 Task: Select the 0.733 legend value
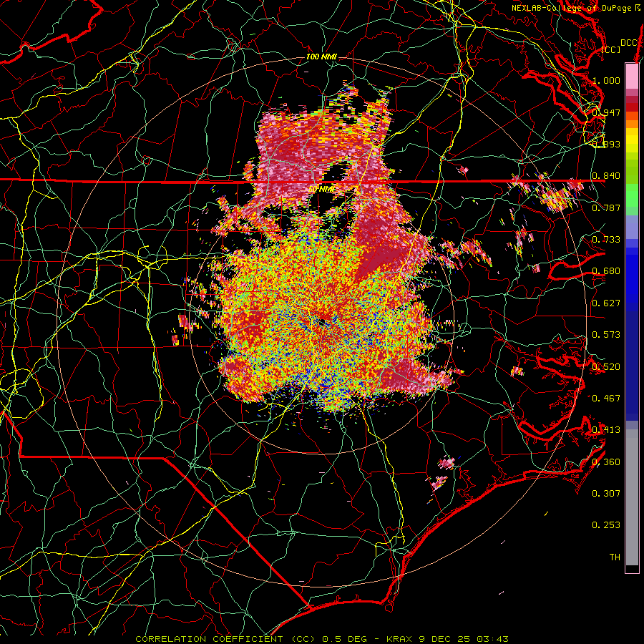coord(606,240)
